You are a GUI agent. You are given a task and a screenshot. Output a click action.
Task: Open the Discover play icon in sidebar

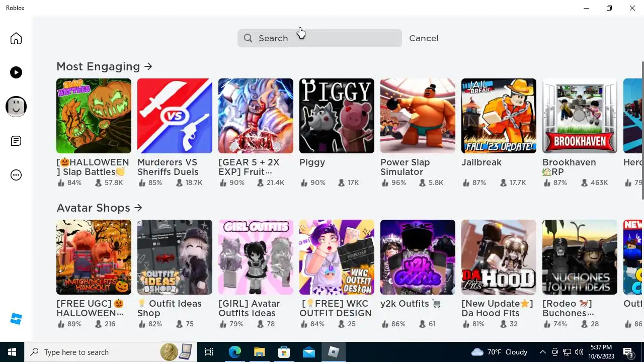[x=16, y=72]
